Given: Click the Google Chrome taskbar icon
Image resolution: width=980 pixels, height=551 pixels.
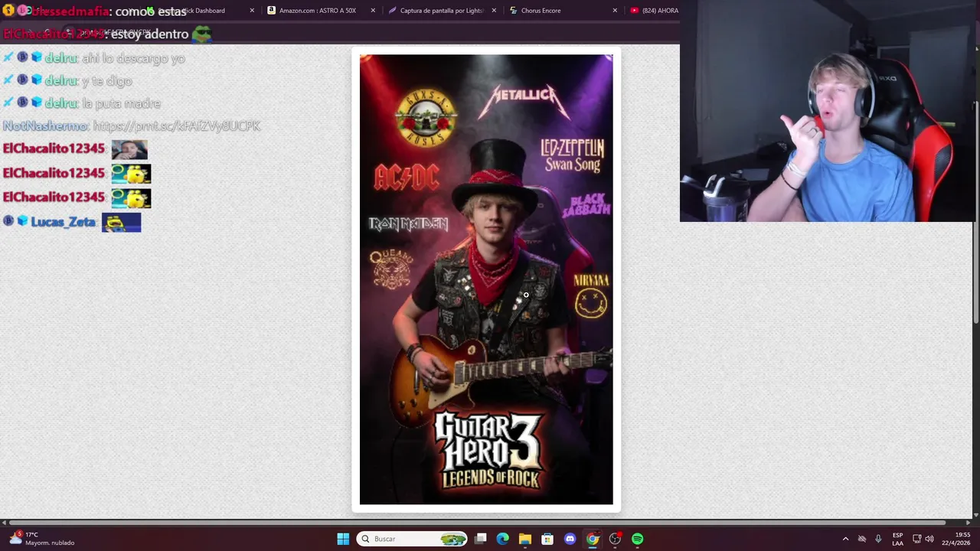Looking at the screenshot, I should [x=592, y=539].
